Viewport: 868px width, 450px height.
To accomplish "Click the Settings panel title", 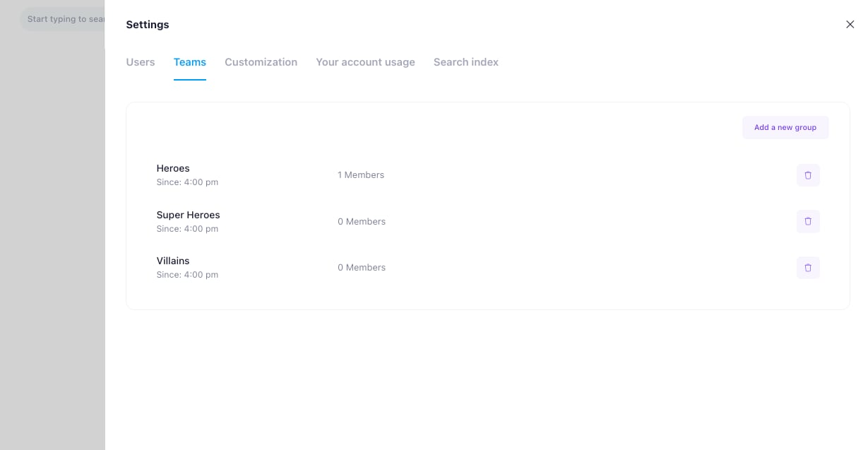I will click(148, 25).
